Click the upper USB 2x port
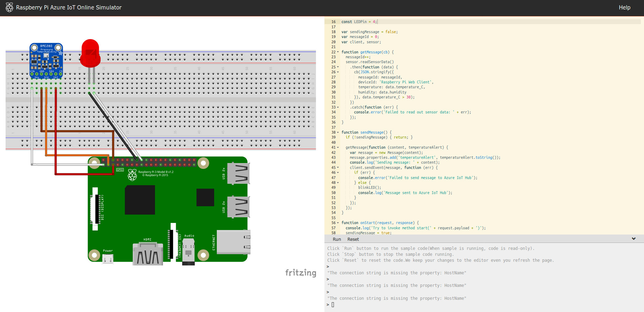The height and width of the screenshot is (312, 644). pos(239,173)
